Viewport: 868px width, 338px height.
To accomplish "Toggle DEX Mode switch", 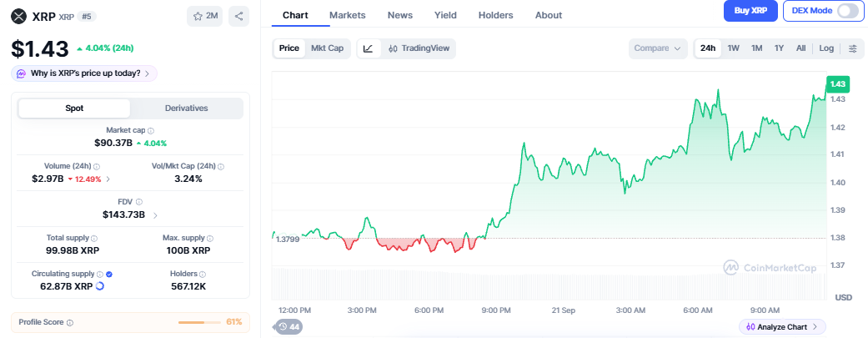I will pos(847,11).
